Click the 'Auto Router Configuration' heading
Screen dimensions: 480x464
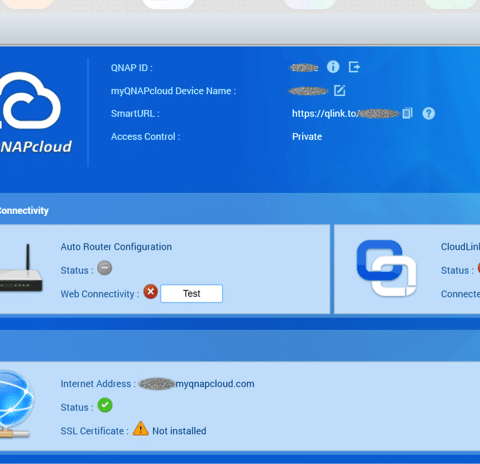pyautogui.click(x=116, y=247)
